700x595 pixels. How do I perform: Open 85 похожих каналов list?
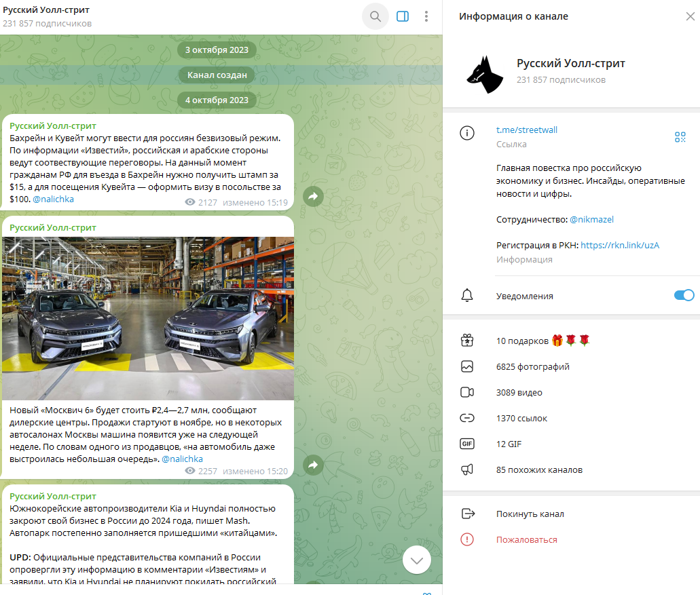pyautogui.click(x=572, y=469)
